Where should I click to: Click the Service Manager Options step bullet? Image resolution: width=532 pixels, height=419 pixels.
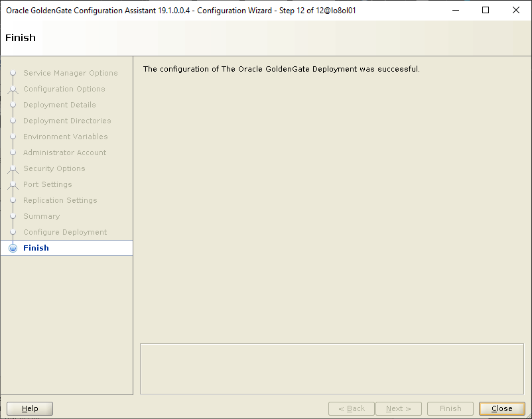tap(13, 73)
